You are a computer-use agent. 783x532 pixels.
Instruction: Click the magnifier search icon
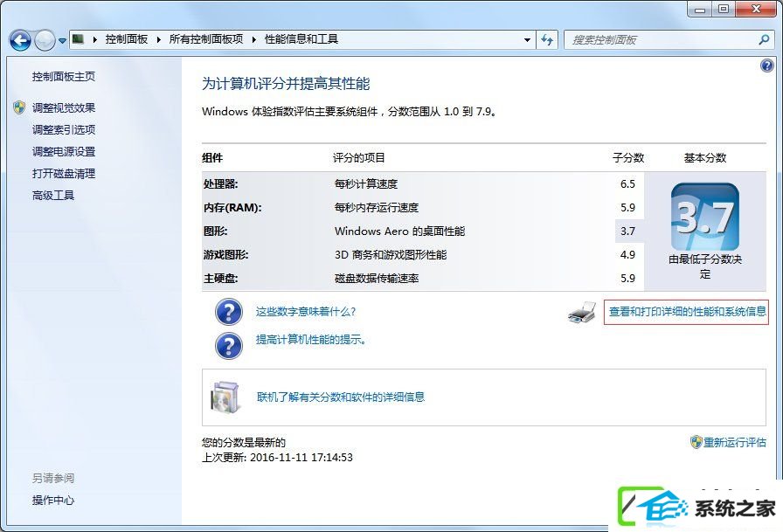pos(764,39)
